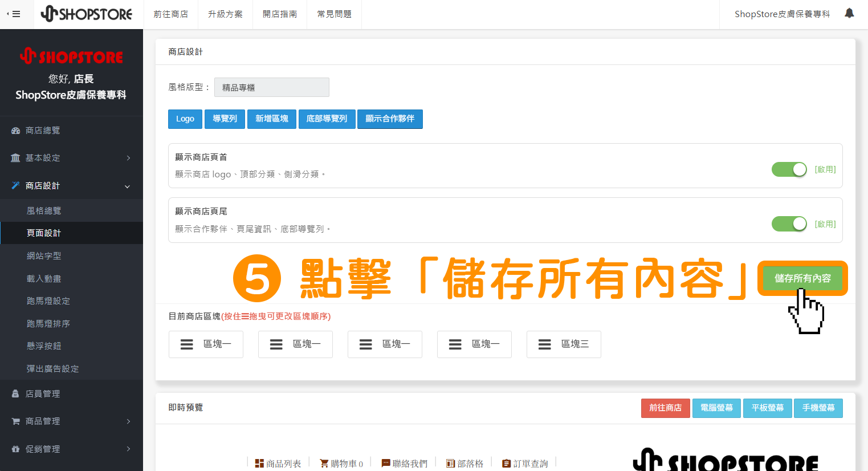Image resolution: width=868 pixels, height=471 pixels.
Task: Open 升級方案 top menu item
Action: (225, 14)
